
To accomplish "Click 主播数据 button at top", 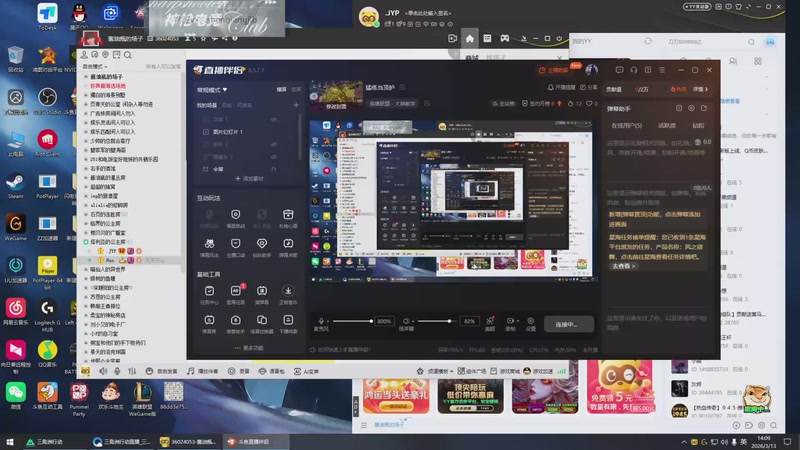I will tap(554, 70).
